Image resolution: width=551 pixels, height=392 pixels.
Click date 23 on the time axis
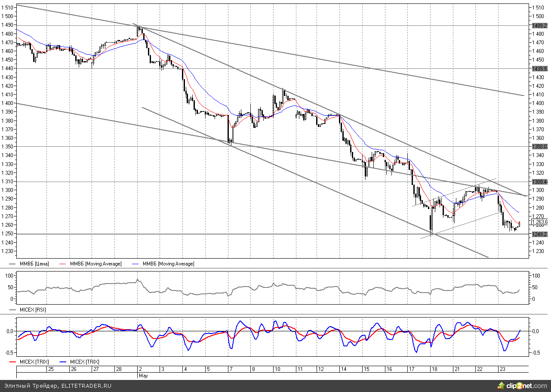[x=502, y=369]
